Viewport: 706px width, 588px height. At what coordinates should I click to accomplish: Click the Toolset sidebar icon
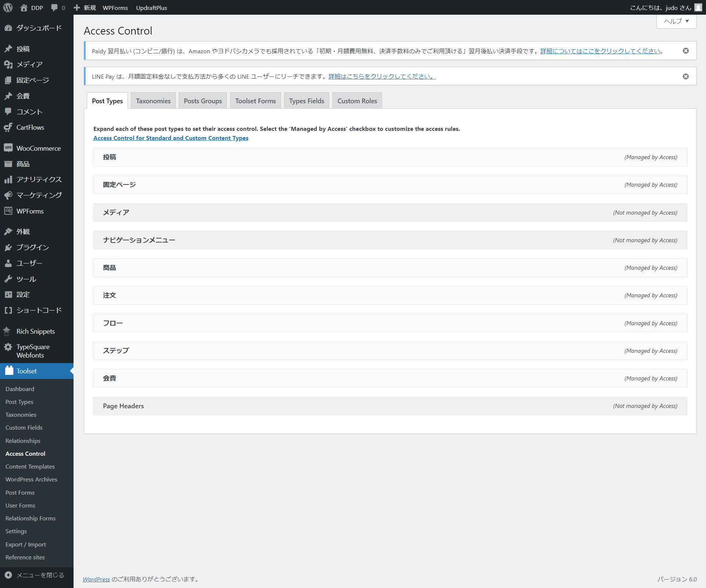point(9,370)
